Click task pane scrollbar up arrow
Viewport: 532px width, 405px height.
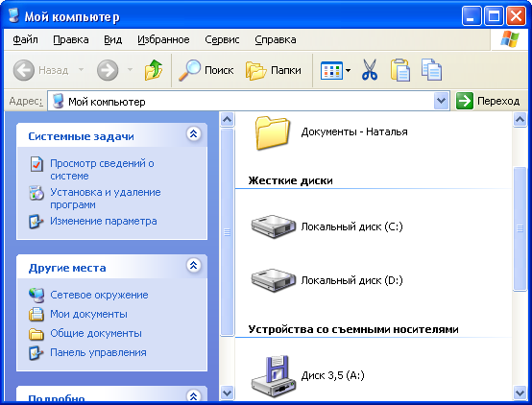(x=227, y=120)
